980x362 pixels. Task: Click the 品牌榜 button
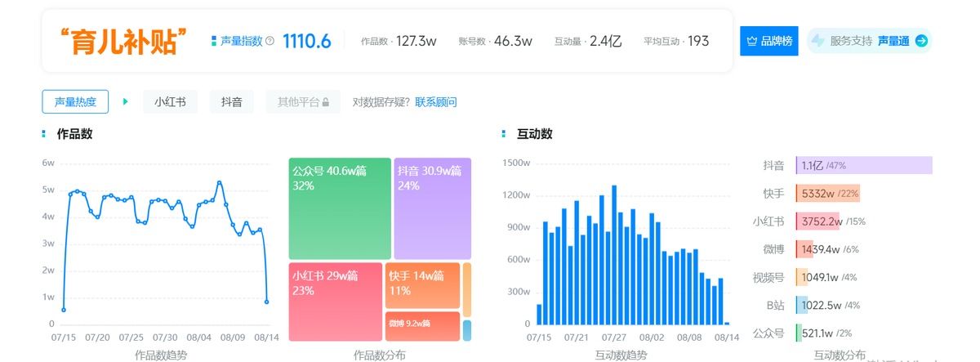[768, 41]
